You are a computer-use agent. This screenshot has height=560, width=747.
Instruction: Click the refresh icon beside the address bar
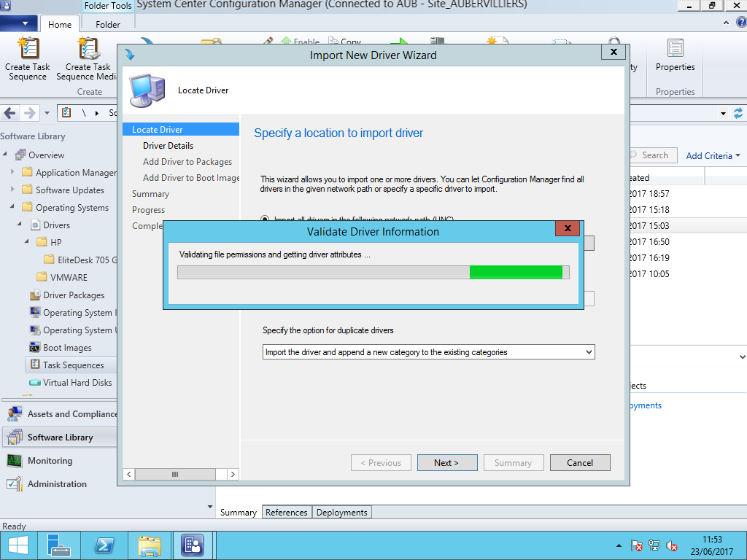pos(738,113)
